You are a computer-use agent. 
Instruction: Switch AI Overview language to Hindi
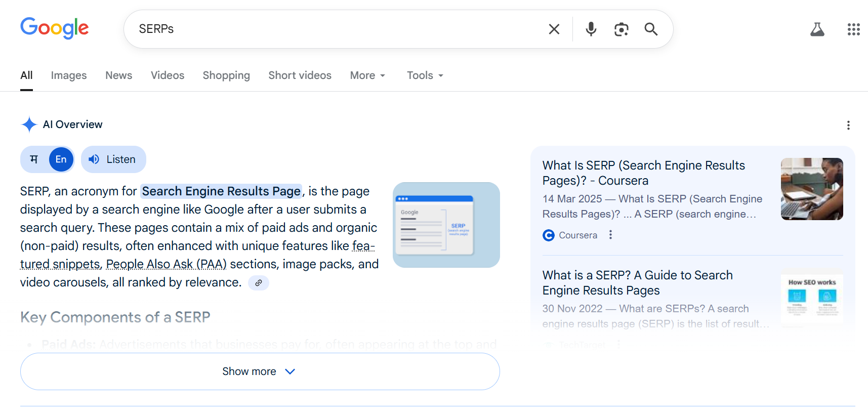tap(34, 159)
